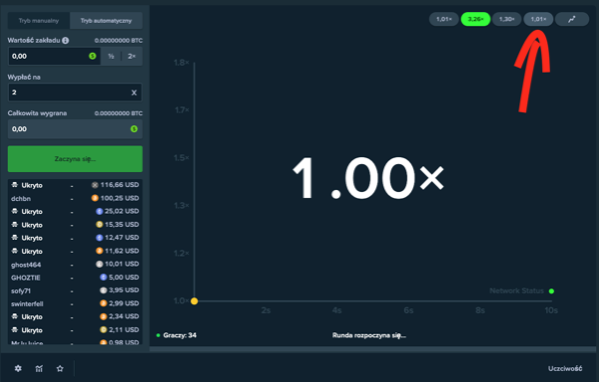Screen dimensions: 599x382
Task: Open the trend chart history button
Action: 572,19
